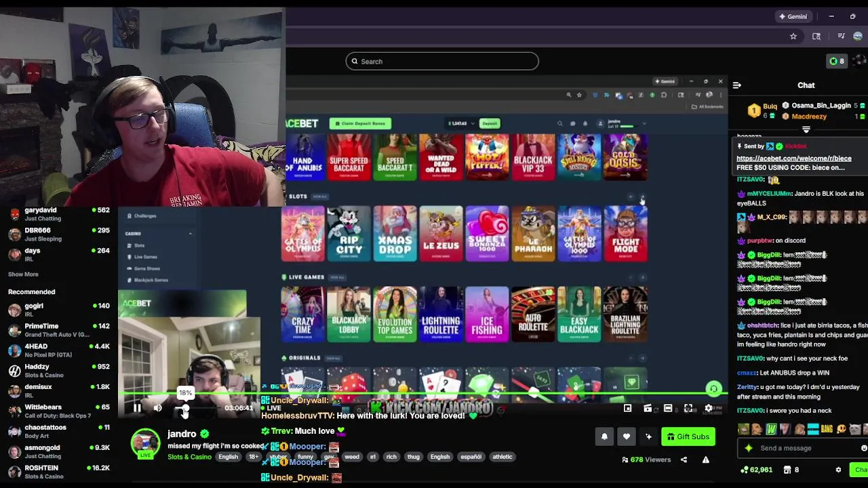Select the 'español' stream tag
Screen dimensions: 868x488
[x=471, y=457]
